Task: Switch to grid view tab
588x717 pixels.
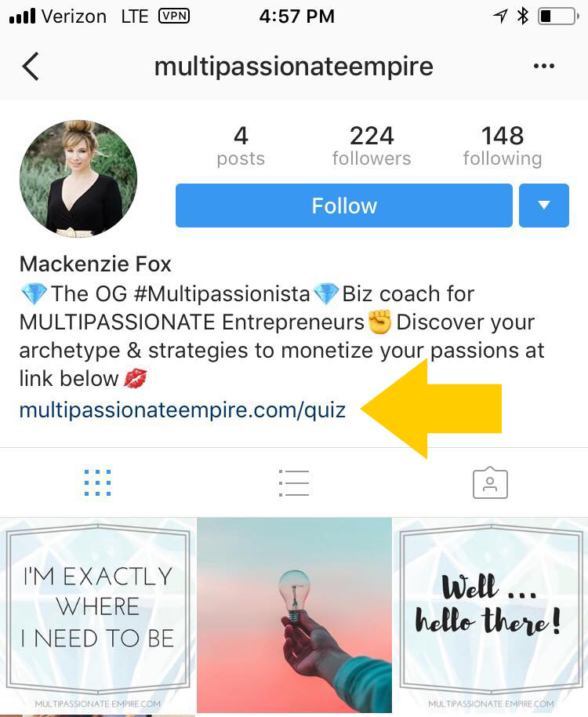Action: pos(98,483)
